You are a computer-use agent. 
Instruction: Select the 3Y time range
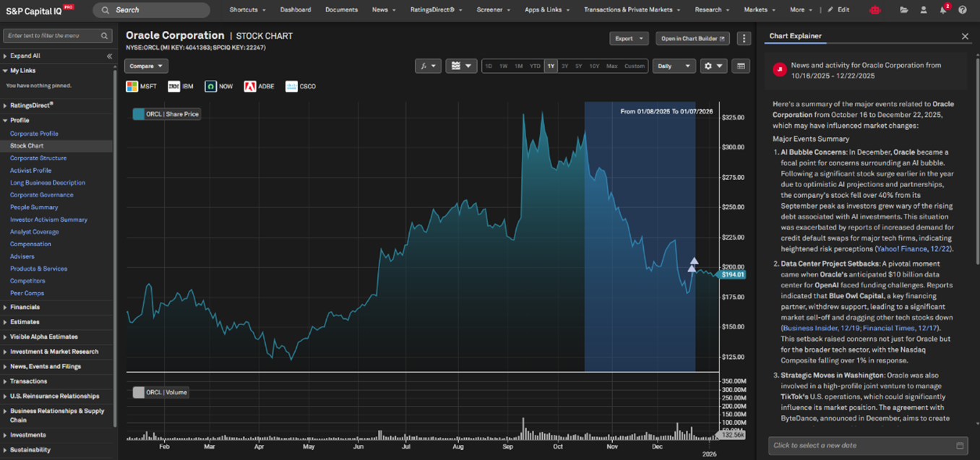point(564,66)
